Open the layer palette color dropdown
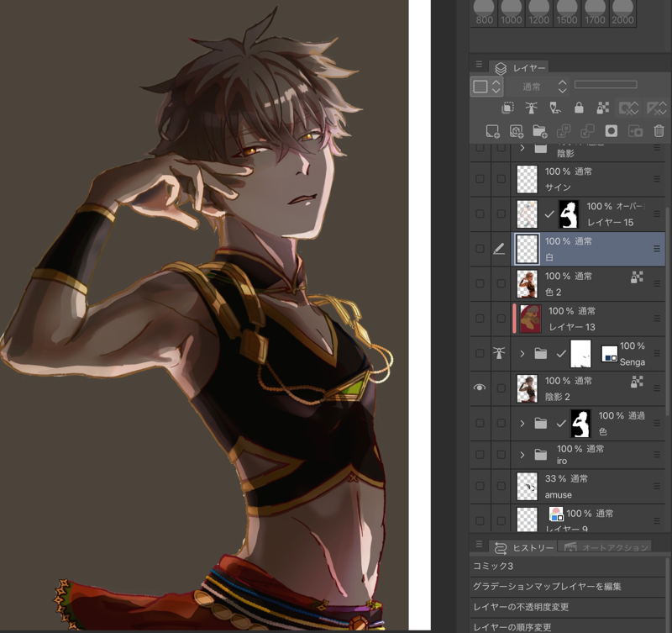 pos(487,87)
